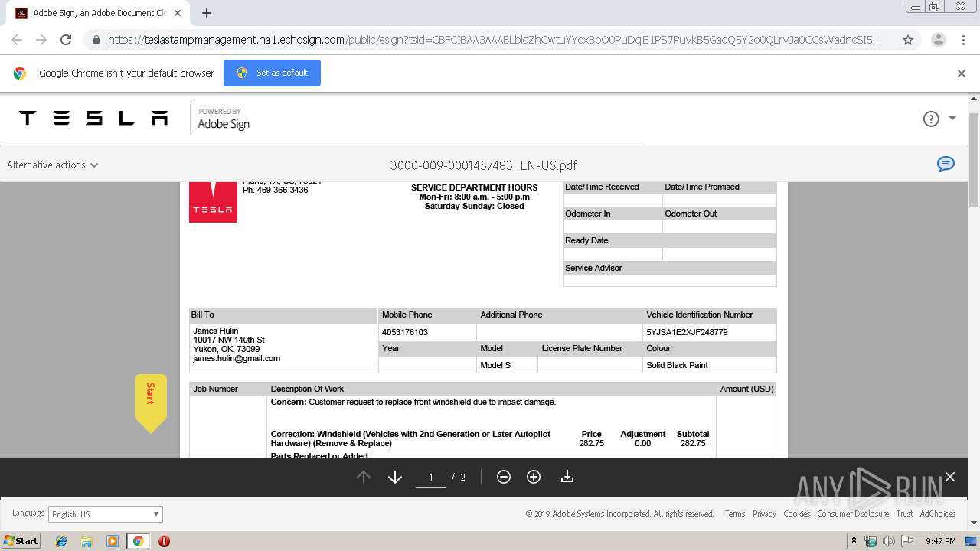The image size is (980, 551).
Task: Click the document filename 3000-009-0001457483_EN-US.pdf
Action: coord(483,165)
